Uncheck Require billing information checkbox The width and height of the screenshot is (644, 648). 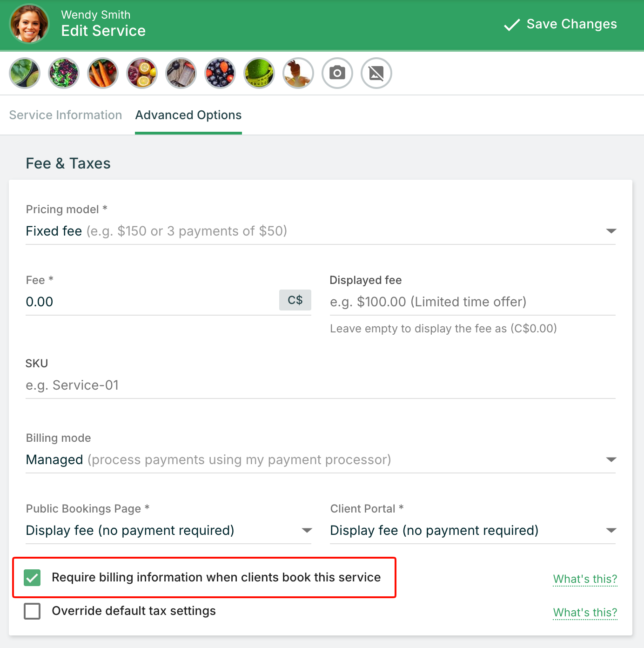pyautogui.click(x=32, y=578)
